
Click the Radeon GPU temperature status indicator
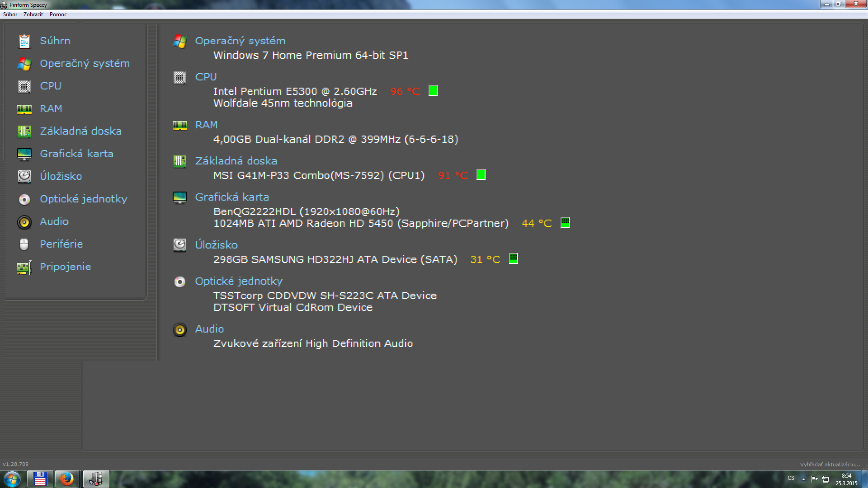(565, 222)
